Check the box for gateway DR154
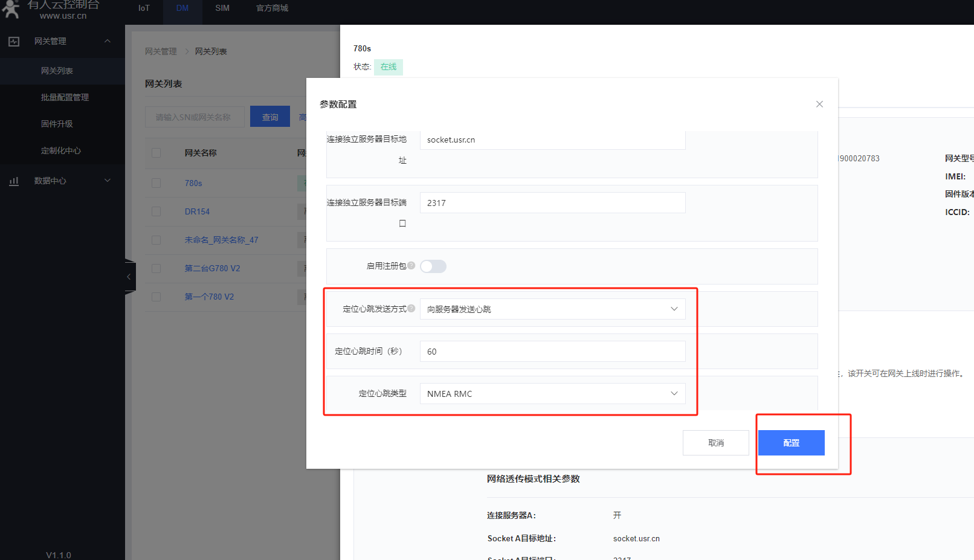Screen dimensions: 974x560 click(x=156, y=211)
